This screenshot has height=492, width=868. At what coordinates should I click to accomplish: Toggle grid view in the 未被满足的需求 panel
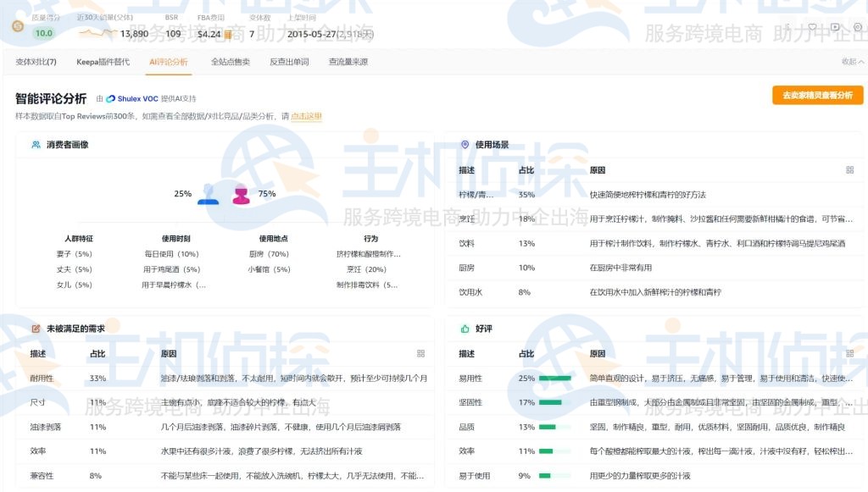[421, 354]
